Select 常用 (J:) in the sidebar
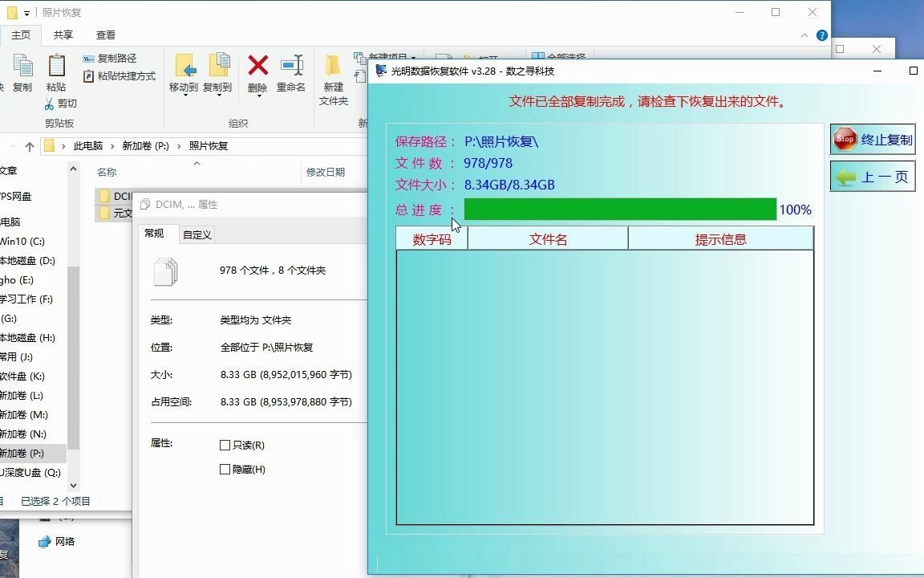 pyautogui.click(x=17, y=356)
